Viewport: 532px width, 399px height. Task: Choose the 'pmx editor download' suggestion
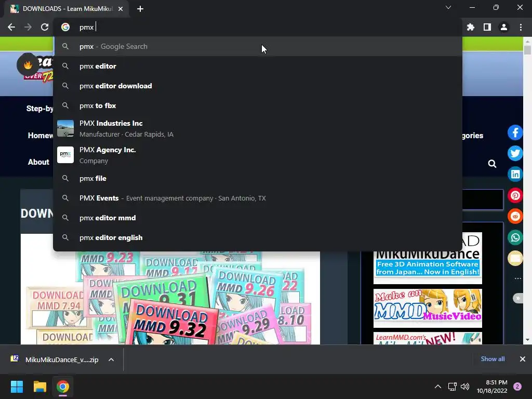pos(258,86)
